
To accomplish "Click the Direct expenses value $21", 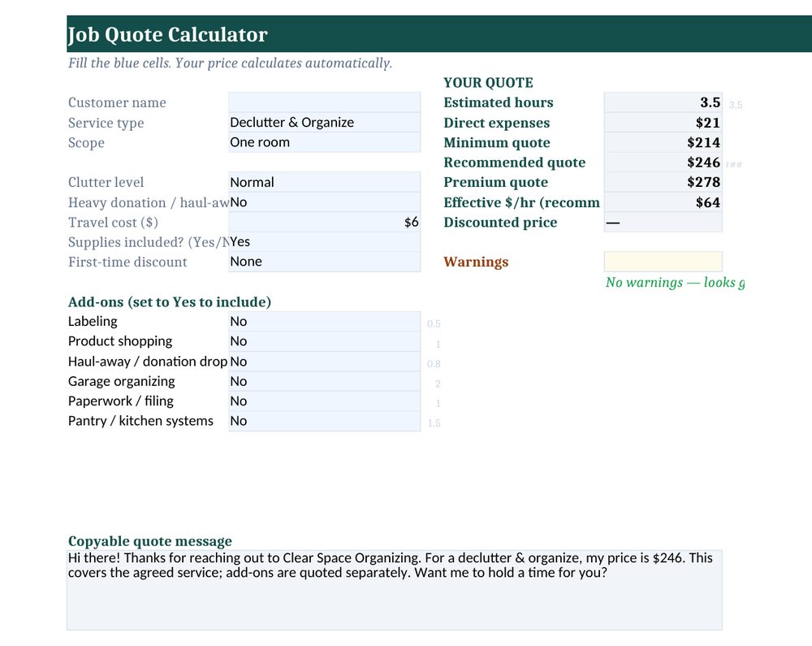I will click(x=663, y=122).
